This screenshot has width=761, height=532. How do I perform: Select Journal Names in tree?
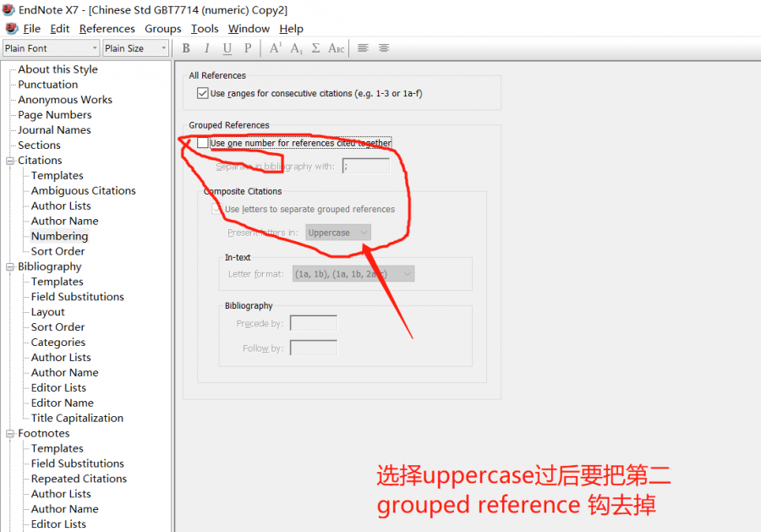click(x=54, y=130)
